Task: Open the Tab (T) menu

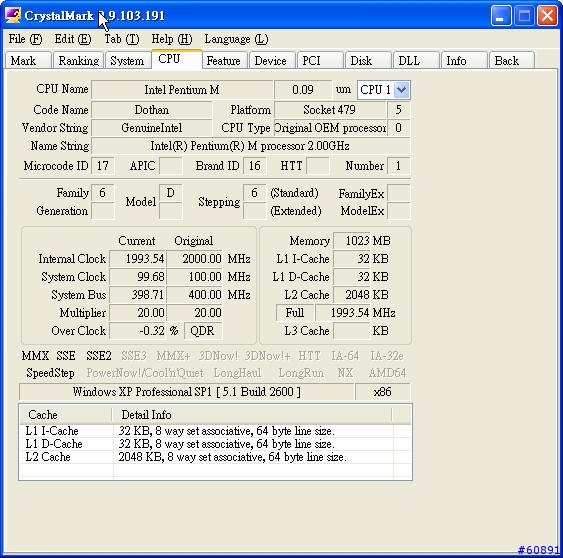Action: click(x=122, y=39)
